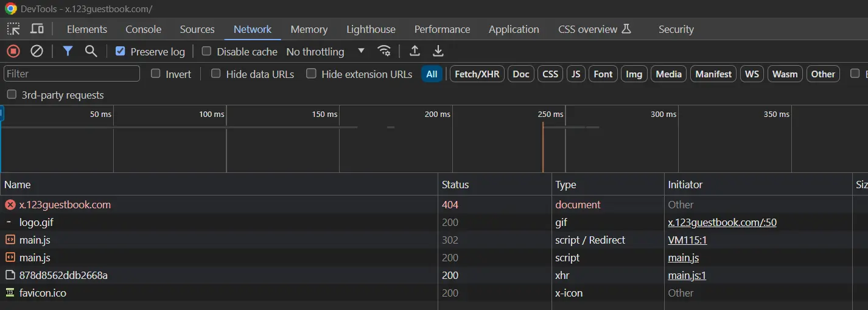The height and width of the screenshot is (310, 868).
Task: Filter requests by Fetch/XHR
Action: 477,74
